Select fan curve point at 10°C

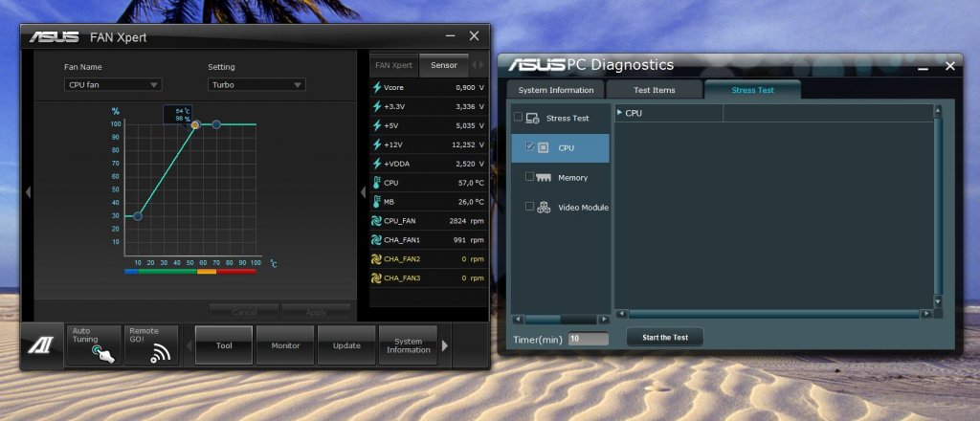point(138,216)
